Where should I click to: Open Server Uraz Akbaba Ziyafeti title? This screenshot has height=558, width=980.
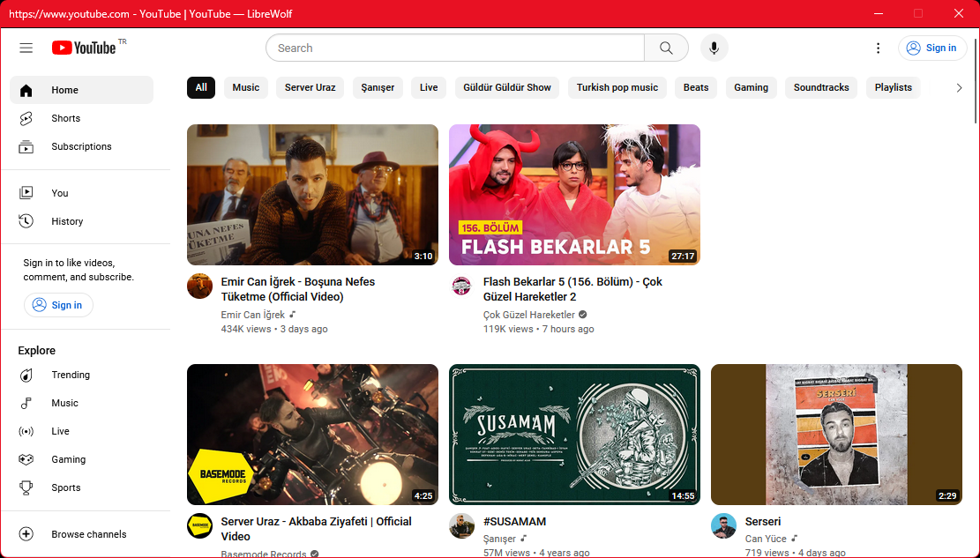coord(317,529)
